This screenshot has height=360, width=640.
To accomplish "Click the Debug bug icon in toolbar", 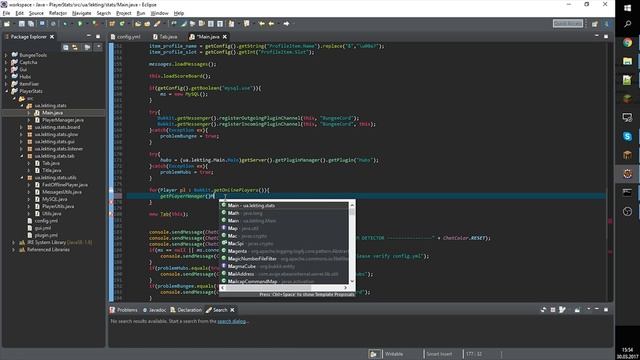I will (65, 24).
